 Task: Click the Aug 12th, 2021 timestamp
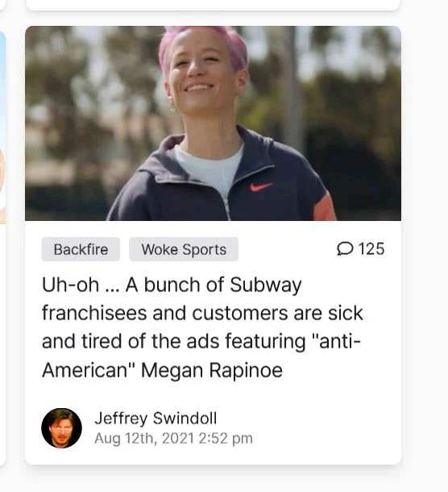pyautogui.click(x=144, y=438)
